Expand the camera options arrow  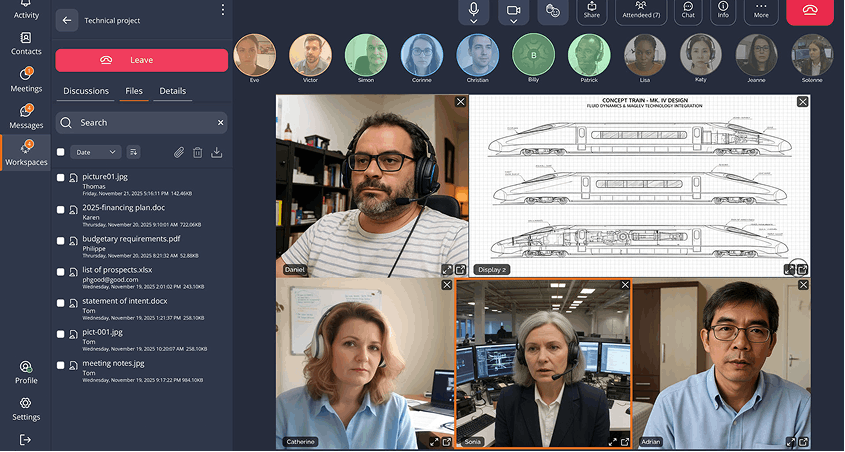513,19
